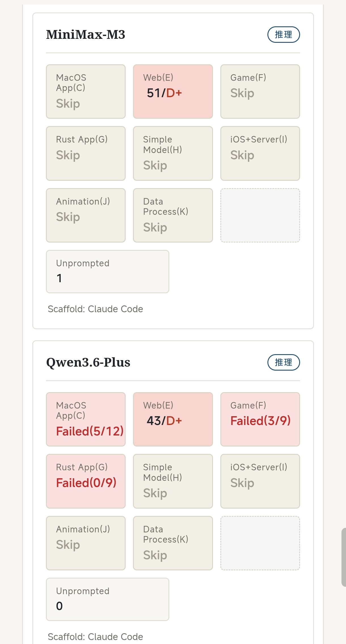Select the MiniMax-M3 MacOS App(C) Skip tile
This screenshot has width=346, height=644.
point(86,91)
